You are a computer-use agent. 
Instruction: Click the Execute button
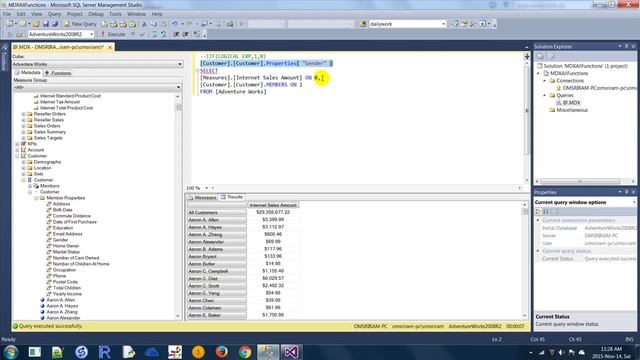(113, 34)
